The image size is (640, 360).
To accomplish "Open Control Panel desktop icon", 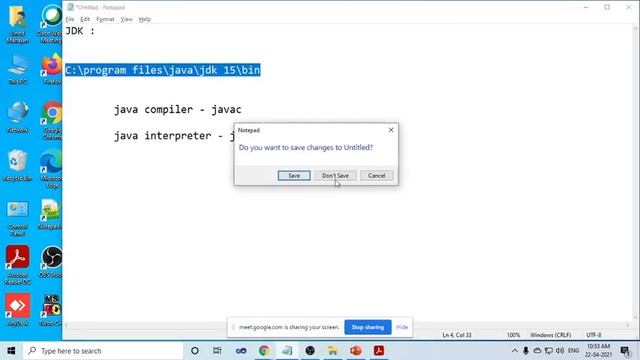I will tap(18, 218).
